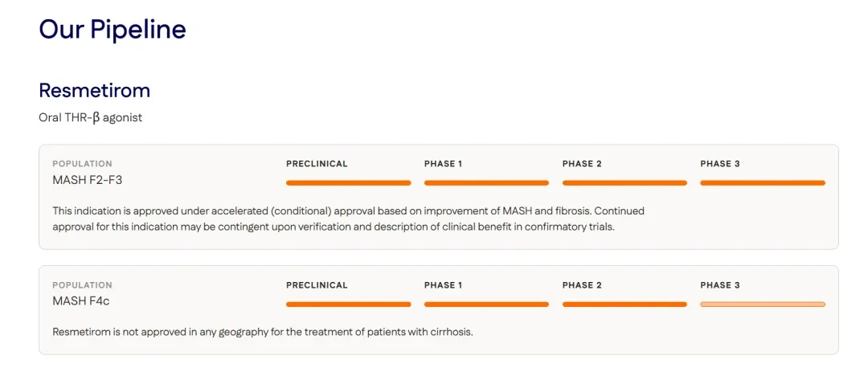
Task: Click PHASE 2 header in MASH F4c card
Action: [582, 285]
